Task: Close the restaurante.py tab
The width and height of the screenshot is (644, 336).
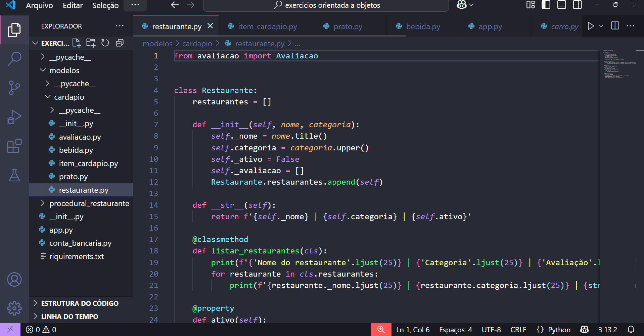Action: click(210, 26)
